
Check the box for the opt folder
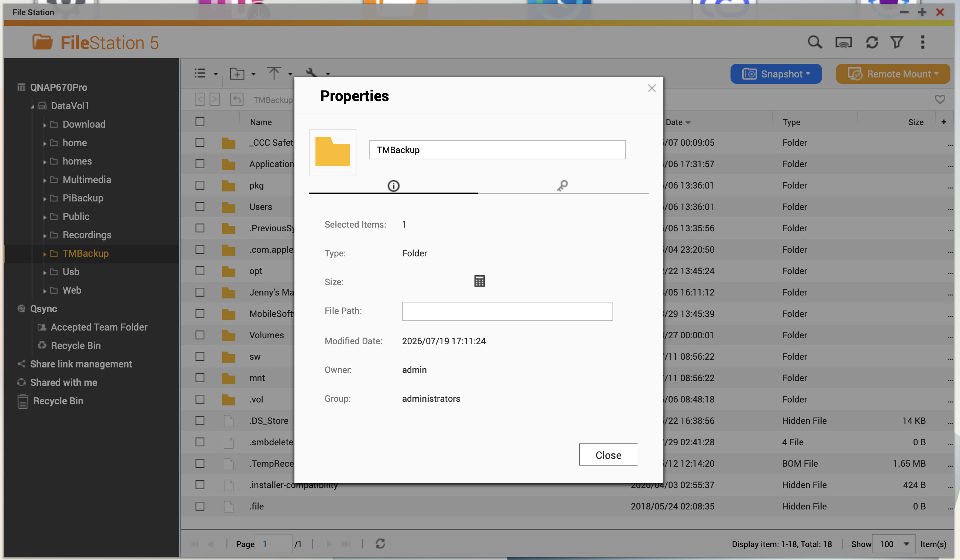click(x=200, y=271)
